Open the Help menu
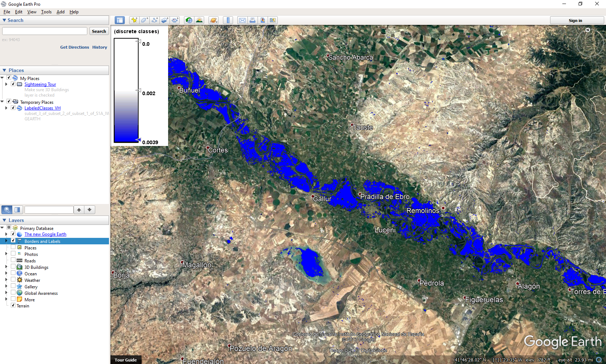 pos(74,12)
